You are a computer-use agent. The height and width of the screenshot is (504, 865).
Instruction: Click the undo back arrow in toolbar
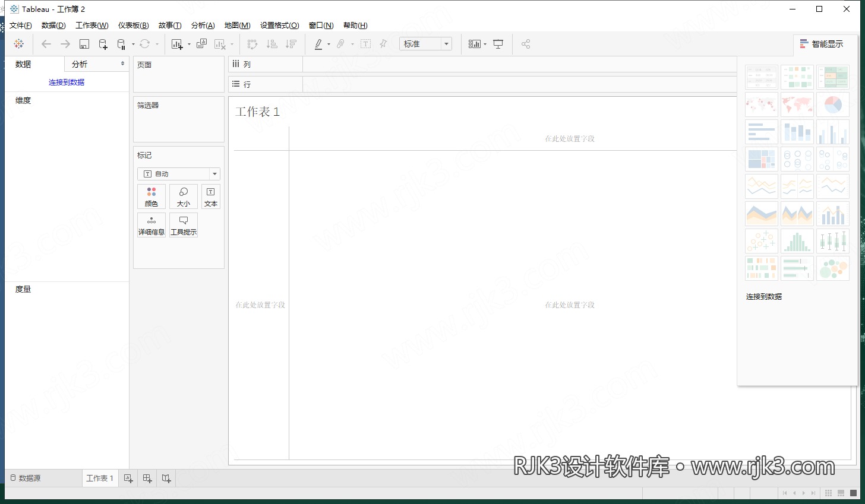tap(46, 44)
